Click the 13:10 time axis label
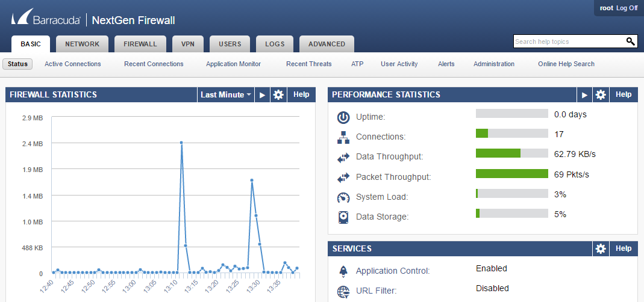Screen dimensions: 644x302 pos(172,286)
